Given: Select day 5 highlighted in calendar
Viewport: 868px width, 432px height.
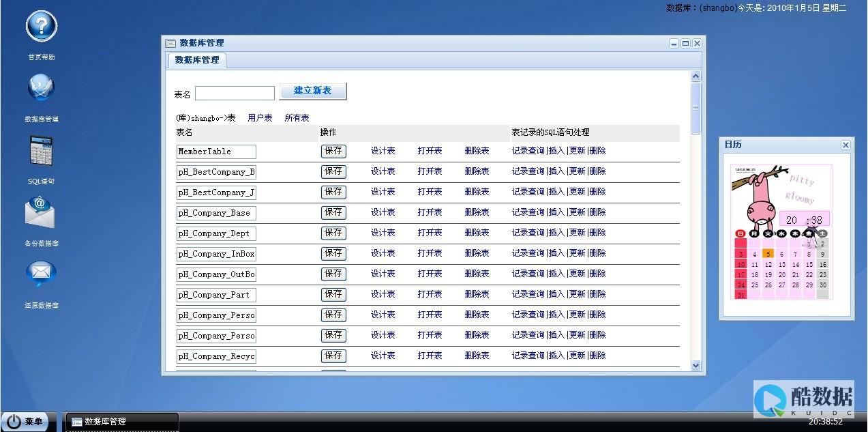Looking at the screenshot, I should pos(768,254).
